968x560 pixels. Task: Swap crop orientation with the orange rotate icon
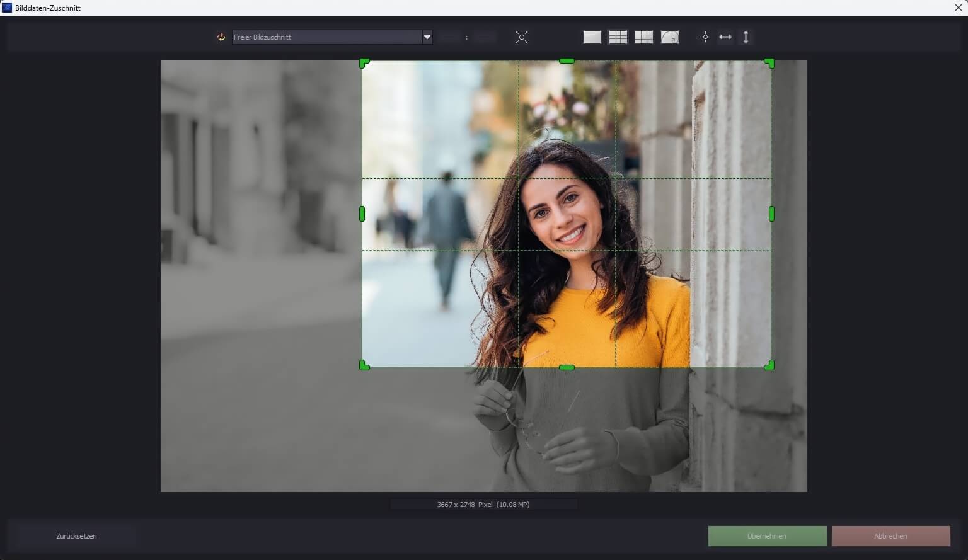click(220, 37)
